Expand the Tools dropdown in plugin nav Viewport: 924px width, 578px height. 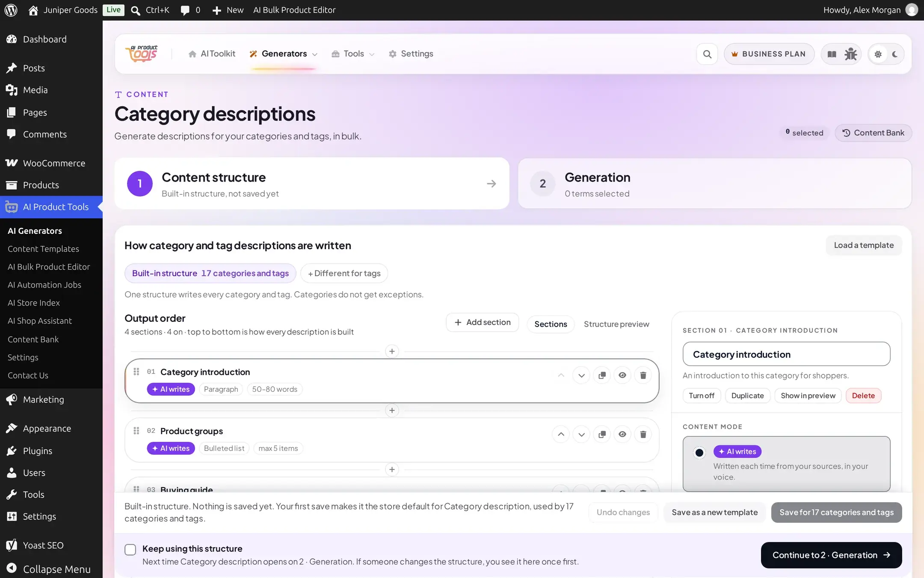coord(353,54)
